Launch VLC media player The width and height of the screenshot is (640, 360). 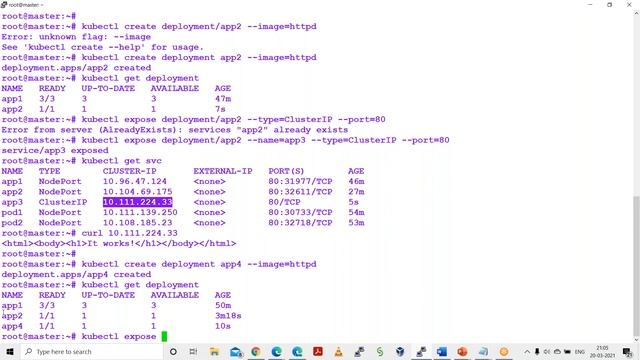click(x=338, y=351)
